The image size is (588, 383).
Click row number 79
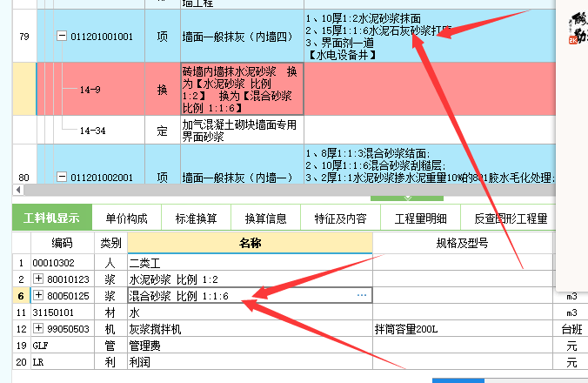click(24, 37)
